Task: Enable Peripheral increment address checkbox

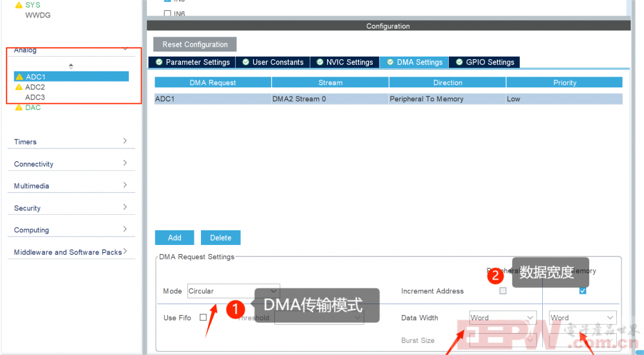Action: [x=503, y=291]
